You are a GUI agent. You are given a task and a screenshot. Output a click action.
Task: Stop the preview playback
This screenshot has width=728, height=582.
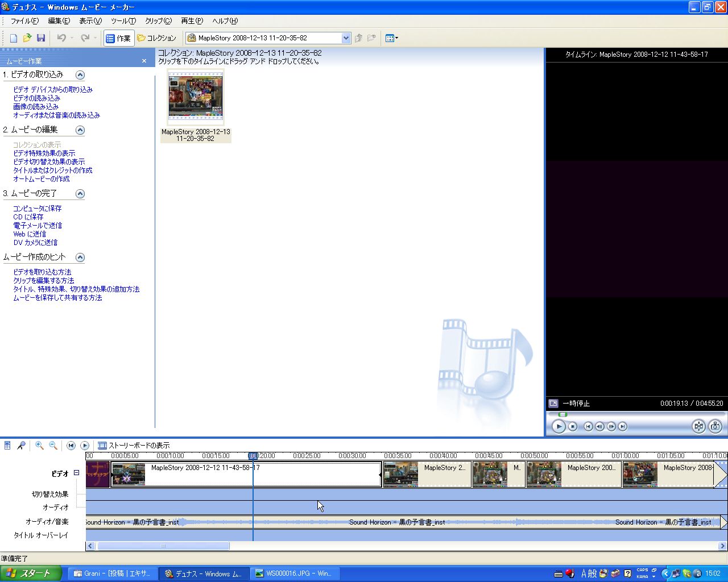click(573, 426)
